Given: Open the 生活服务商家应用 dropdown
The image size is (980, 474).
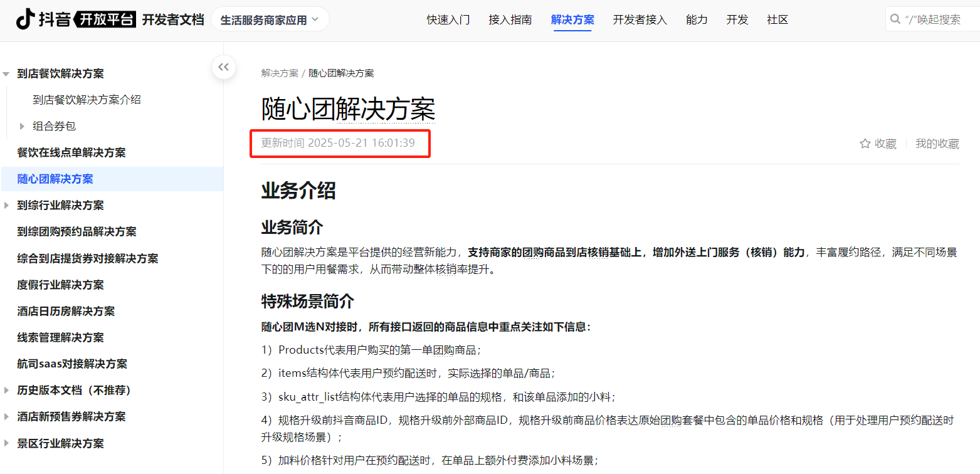Looking at the screenshot, I should (x=270, y=19).
